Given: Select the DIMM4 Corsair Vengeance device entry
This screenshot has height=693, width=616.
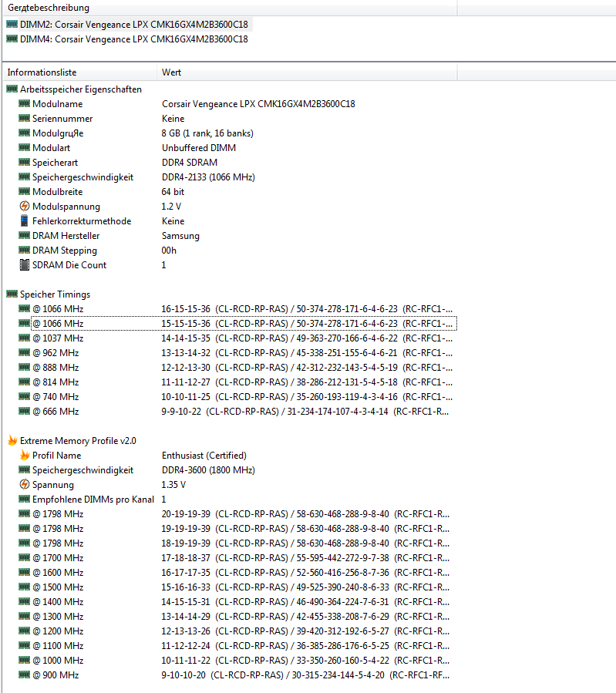Looking at the screenshot, I should [x=133, y=39].
